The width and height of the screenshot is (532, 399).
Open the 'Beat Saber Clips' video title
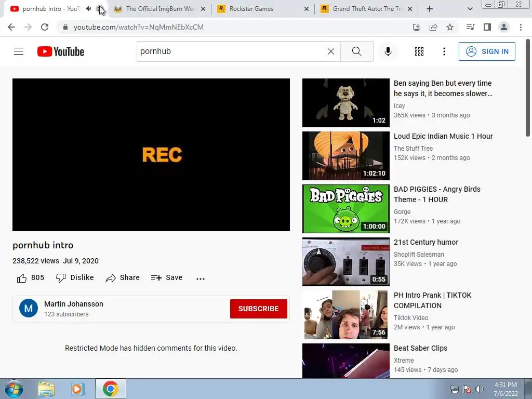(420, 348)
